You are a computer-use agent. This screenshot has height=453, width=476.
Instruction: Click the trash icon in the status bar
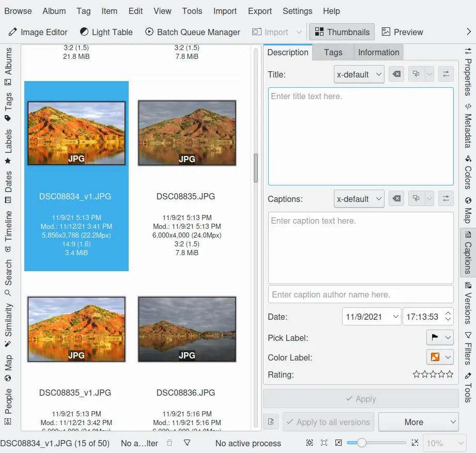click(x=170, y=443)
